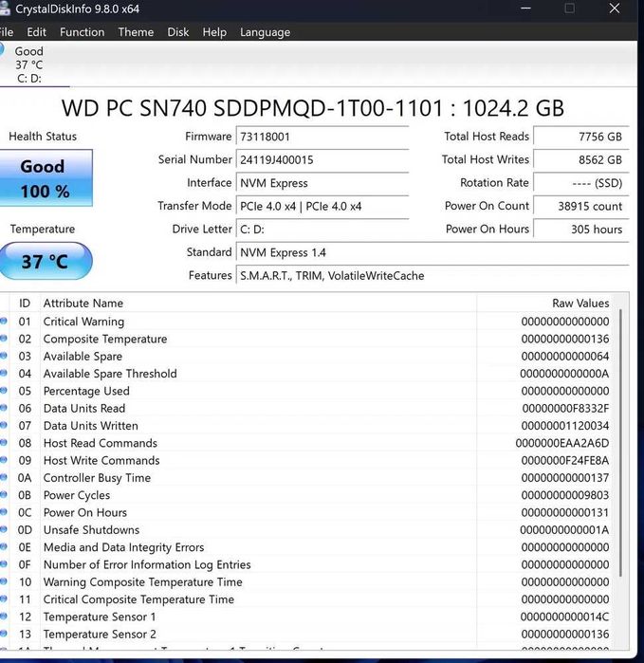644x663 pixels.
Task: Click status dot beside Controller Busy Time row
Action: [4, 477]
